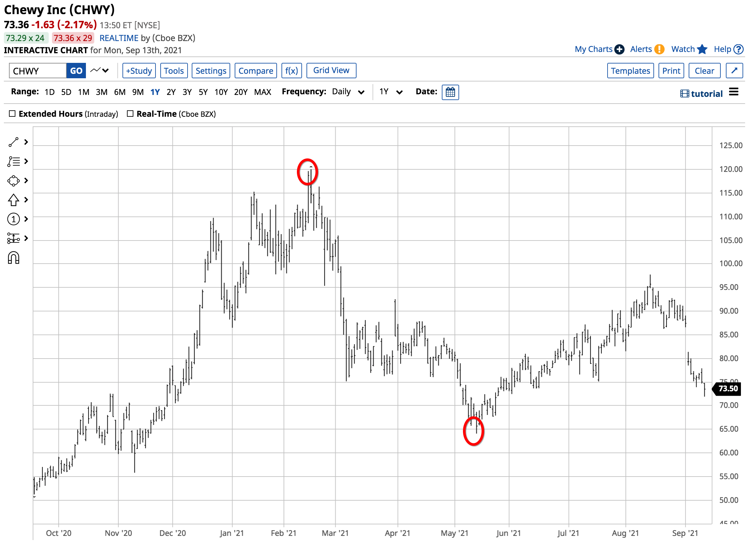
Task: Open the chart type dropdown
Action: pos(100,70)
